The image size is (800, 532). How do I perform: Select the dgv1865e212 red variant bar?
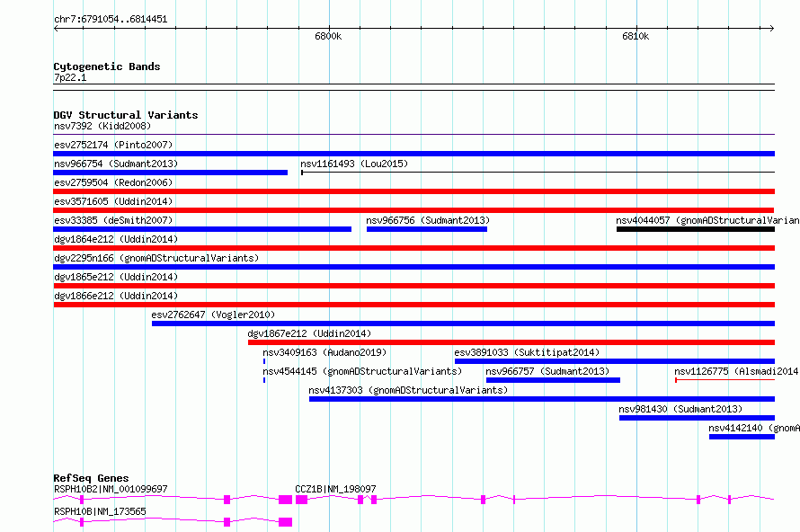(413, 286)
